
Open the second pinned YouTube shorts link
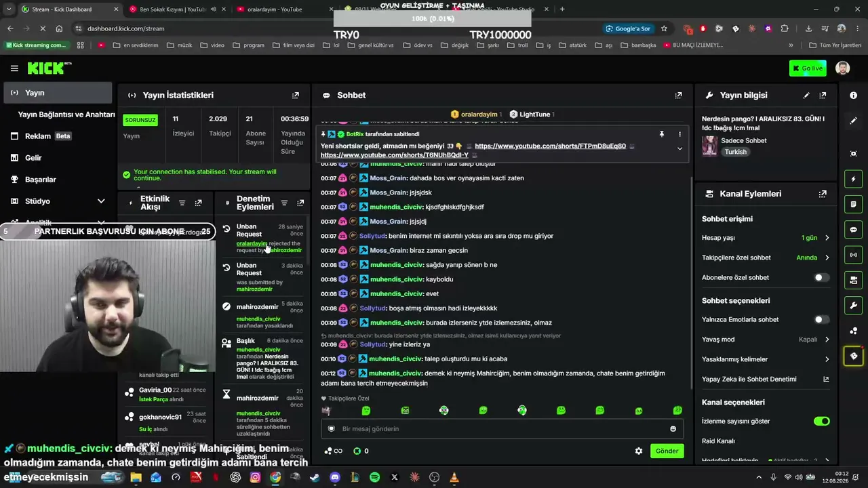tap(395, 155)
